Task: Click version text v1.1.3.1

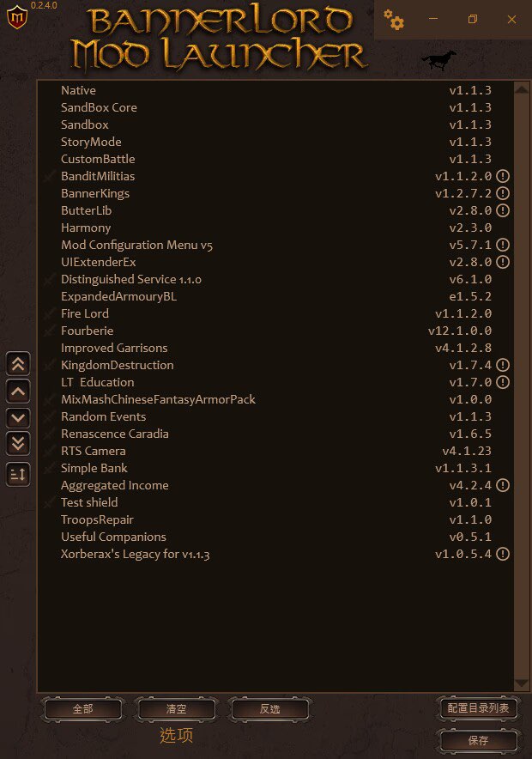Action: pos(463,468)
